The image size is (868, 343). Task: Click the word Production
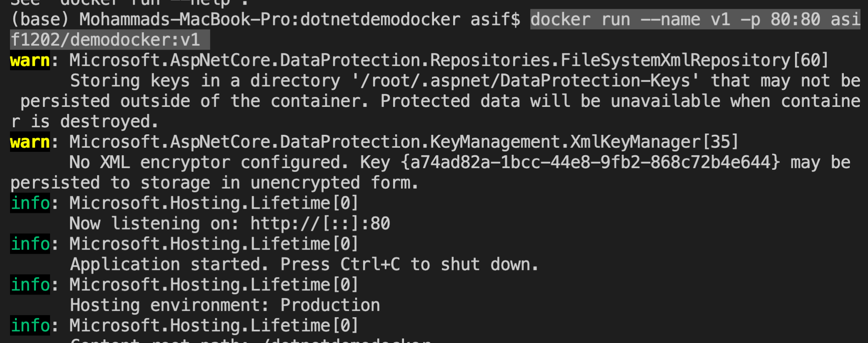point(330,305)
